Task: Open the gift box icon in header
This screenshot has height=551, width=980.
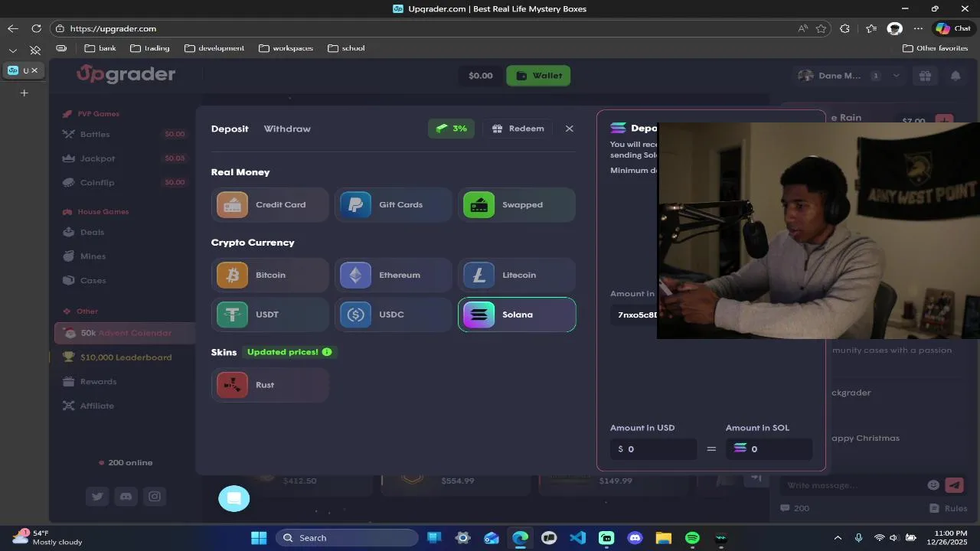Action: coord(925,76)
